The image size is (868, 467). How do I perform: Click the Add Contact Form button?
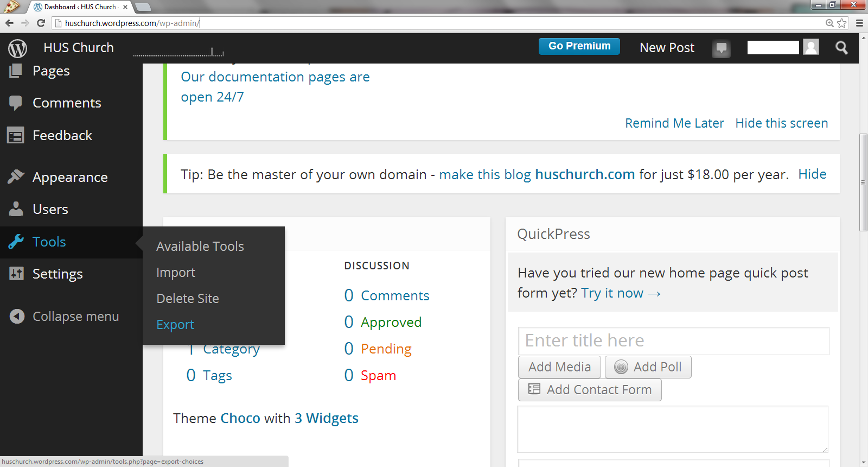[x=590, y=390]
